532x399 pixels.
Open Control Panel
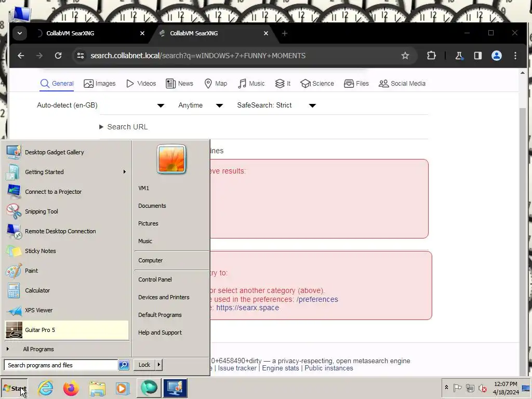point(155,280)
